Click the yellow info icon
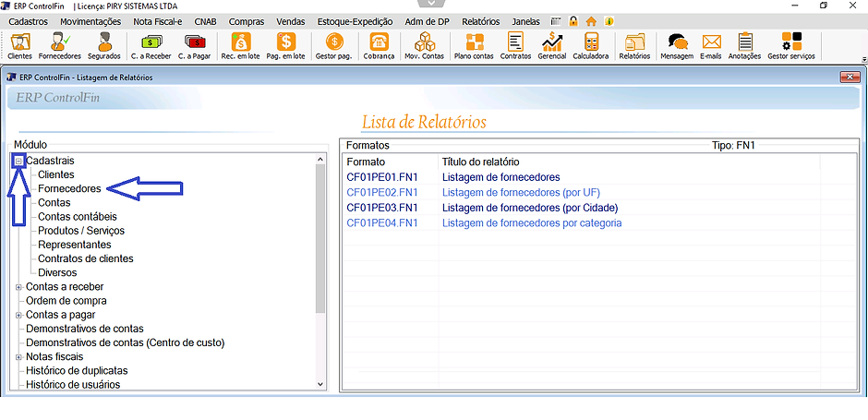This screenshot has width=868, height=420. click(609, 21)
